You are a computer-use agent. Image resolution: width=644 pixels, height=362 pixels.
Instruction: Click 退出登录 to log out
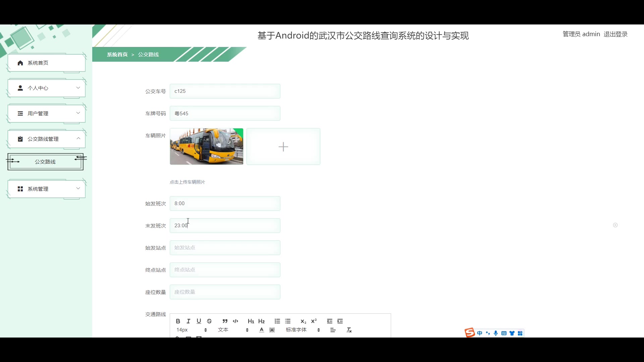pos(615,34)
